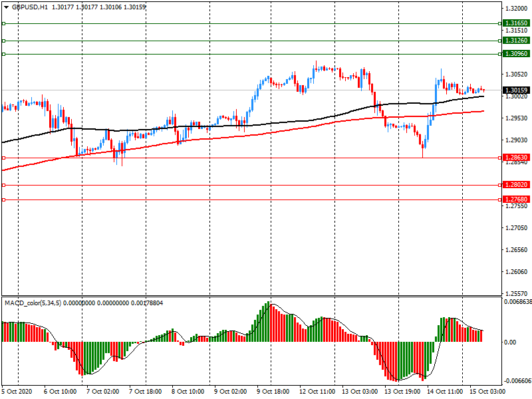Image resolution: width=532 pixels, height=399 pixels.
Task: Click the right handle of the 1.31650 line
Action: [x=500, y=24]
